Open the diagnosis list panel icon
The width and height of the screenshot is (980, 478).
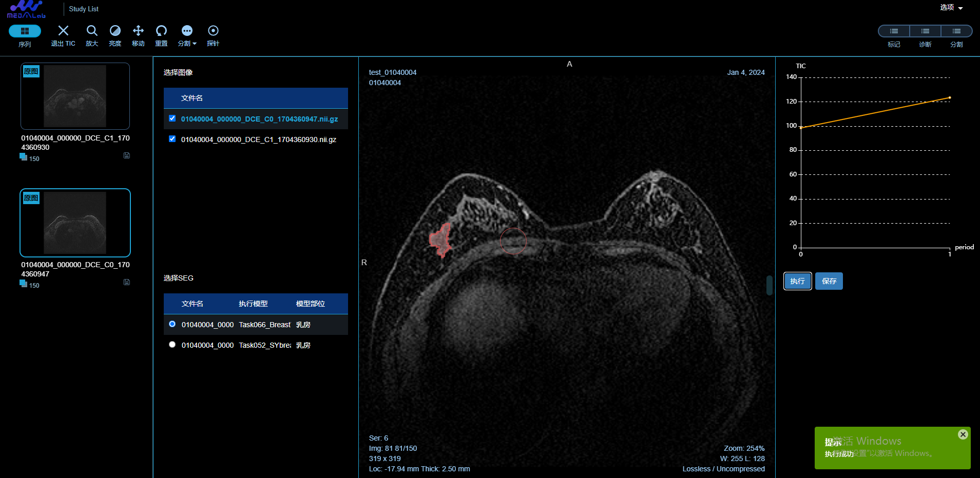point(925,31)
